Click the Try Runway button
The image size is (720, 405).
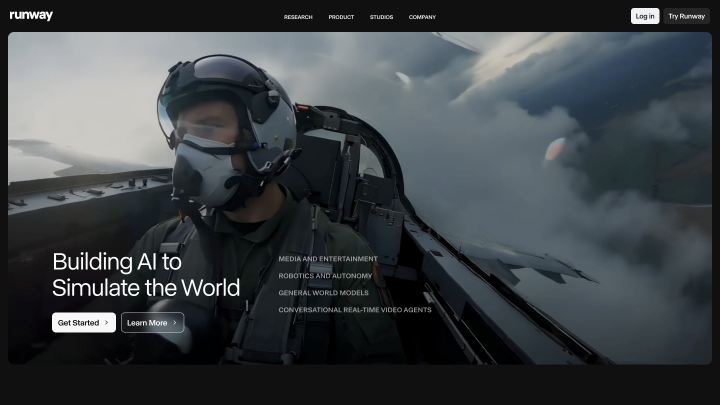686,16
